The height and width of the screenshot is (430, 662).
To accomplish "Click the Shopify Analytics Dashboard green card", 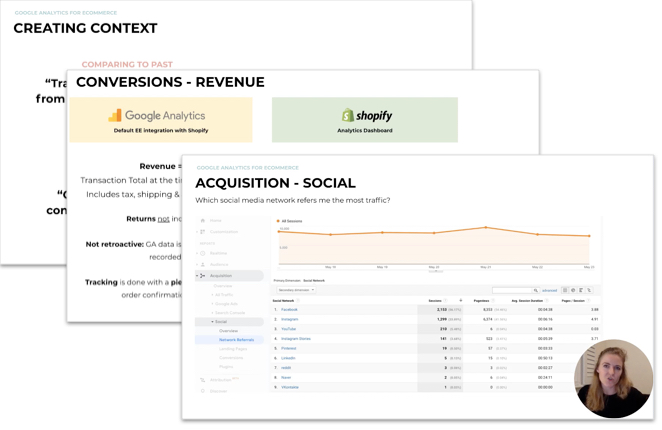I will pyautogui.click(x=365, y=120).
